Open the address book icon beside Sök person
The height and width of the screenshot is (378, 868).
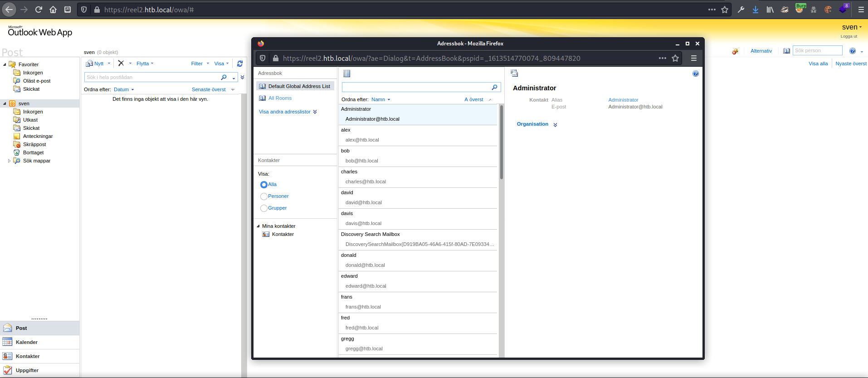786,51
